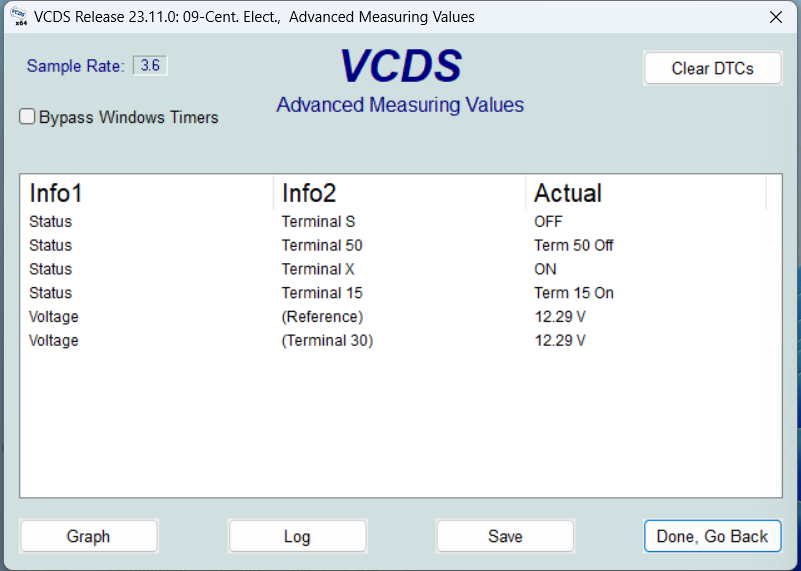The width and height of the screenshot is (801, 571).
Task: Click the Term 15 On value
Action: tap(574, 293)
